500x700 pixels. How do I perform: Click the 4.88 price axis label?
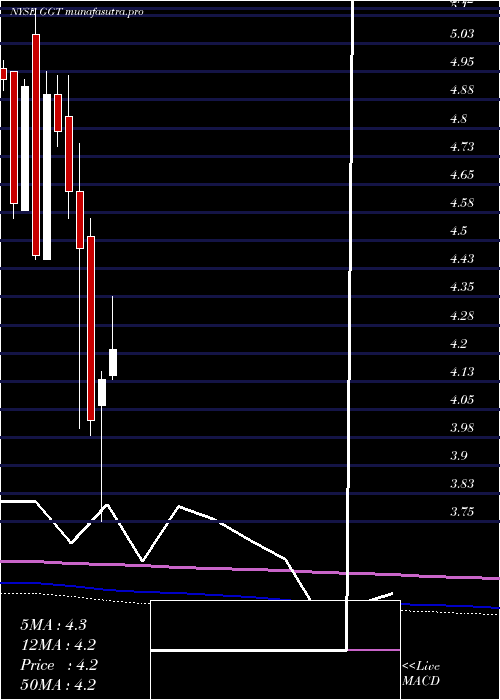[462, 90]
